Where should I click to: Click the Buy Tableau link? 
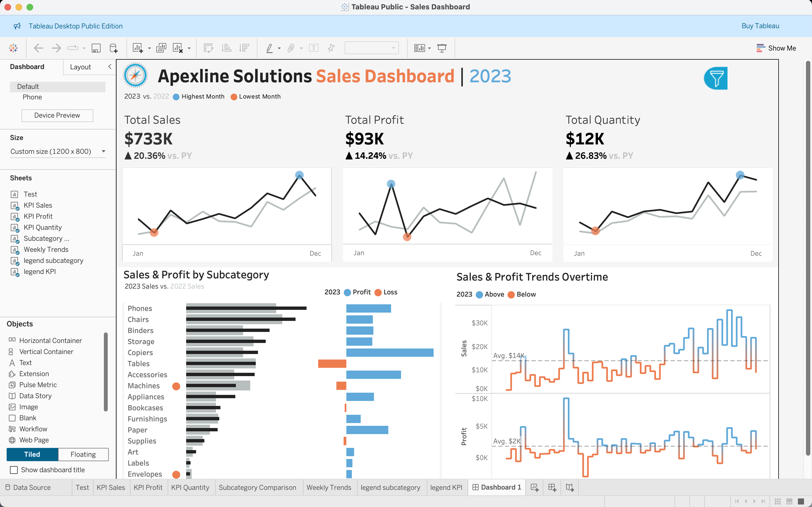pyautogui.click(x=760, y=26)
